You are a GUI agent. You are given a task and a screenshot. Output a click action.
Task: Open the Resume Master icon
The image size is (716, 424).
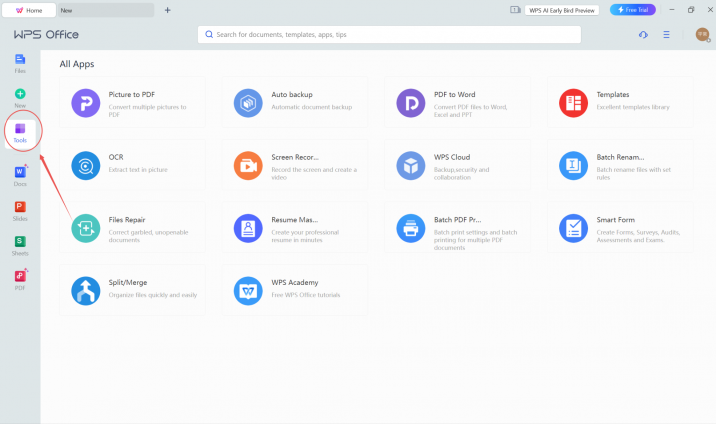tap(247, 228)
